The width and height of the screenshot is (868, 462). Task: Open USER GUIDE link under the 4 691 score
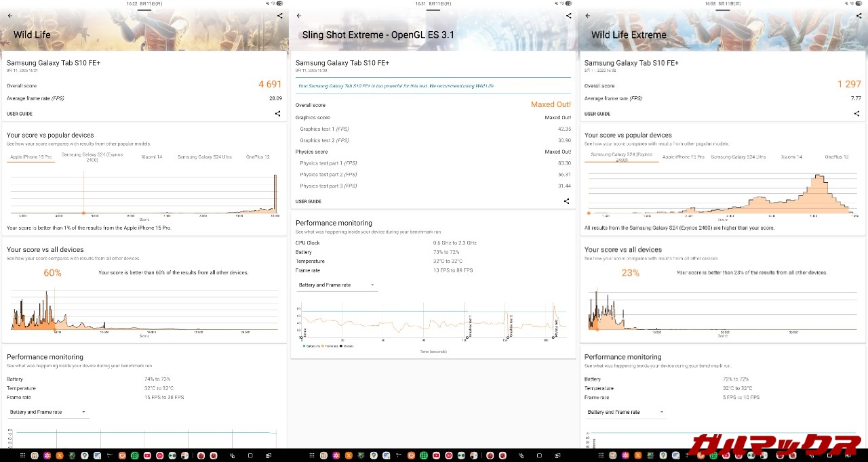click(20, 114)
